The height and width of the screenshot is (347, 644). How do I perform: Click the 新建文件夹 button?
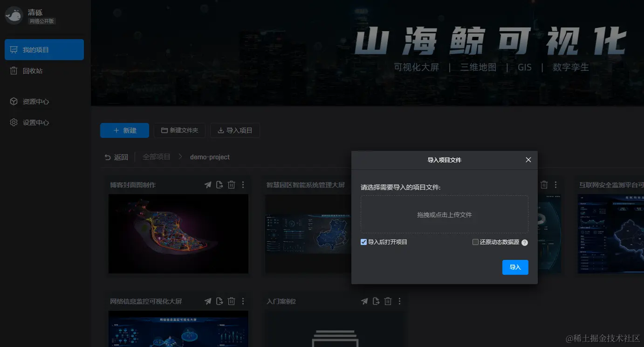[x=179, y=130]
